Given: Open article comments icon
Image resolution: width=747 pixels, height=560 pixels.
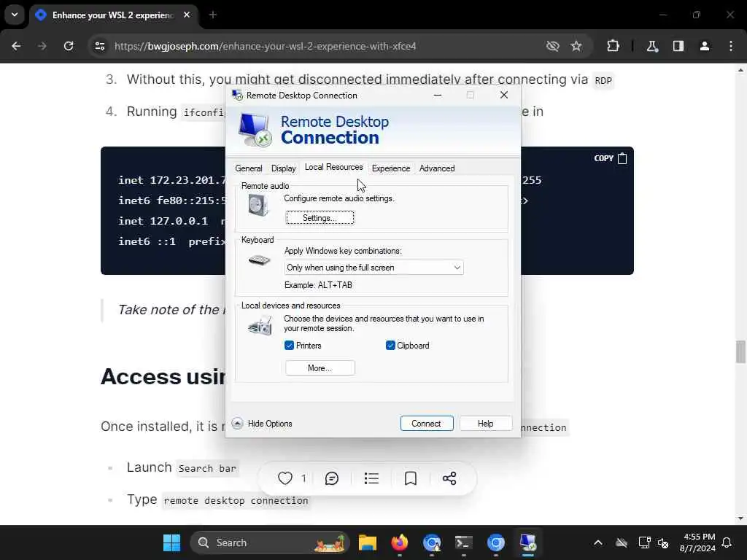Looking at the screenshot, I should pyautogui.click(x=332, y=478).
